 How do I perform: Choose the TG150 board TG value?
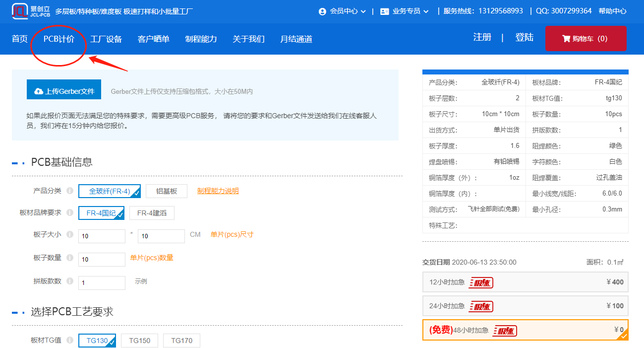[139, 341]
